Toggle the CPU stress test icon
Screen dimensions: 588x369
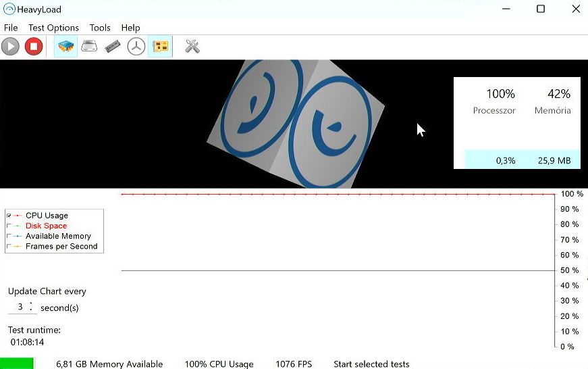point(65,47)
